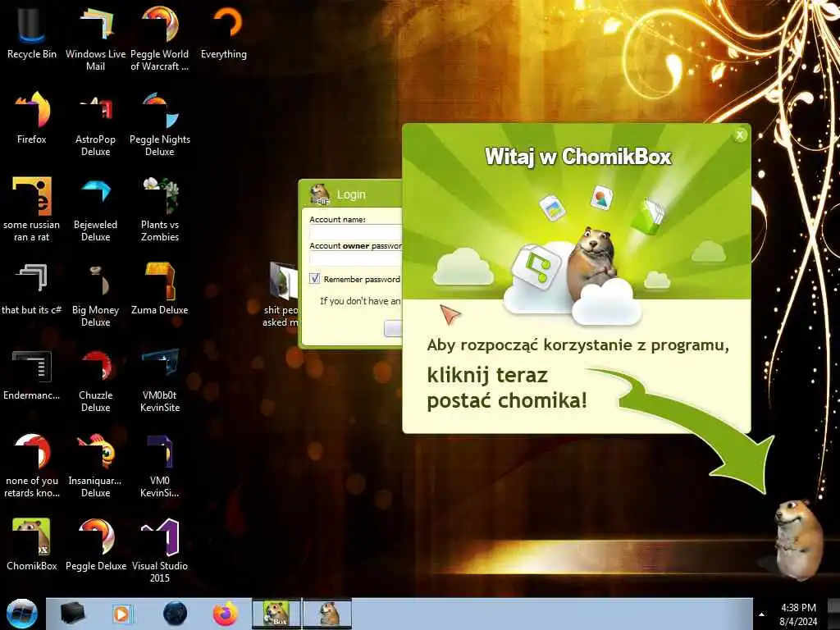Open the black taskbar pinned app
This screenshot has height=630, width=840.
[72, 614]
